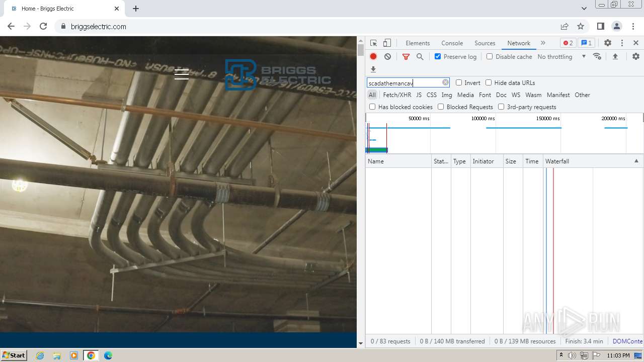This screenshot has height=362, width=644.
Task: Toggle Preserve log checkbox
Action: pyautogui.click(x=438, y=56)
